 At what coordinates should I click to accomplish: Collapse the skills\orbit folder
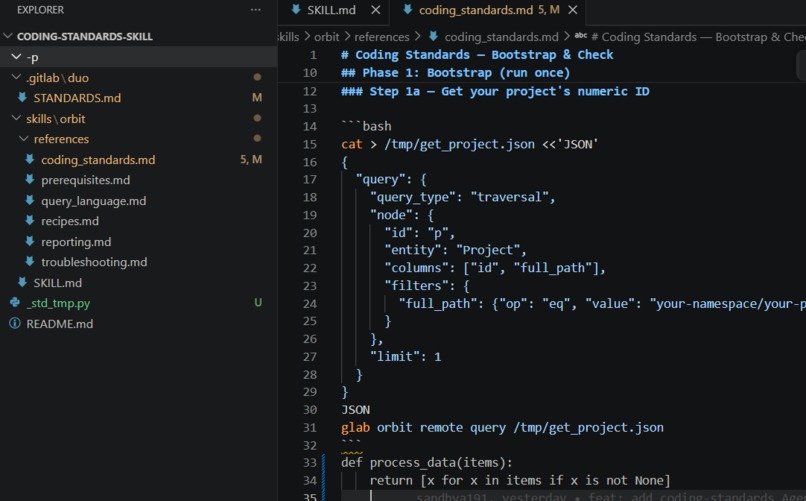(x=16, y=118)
